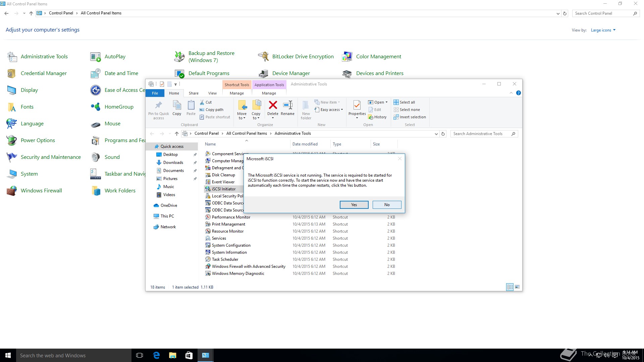This screenshot has width=644, height=362.
Task: Click Paste shortcut in ribbon
Action: click(215, 117)
